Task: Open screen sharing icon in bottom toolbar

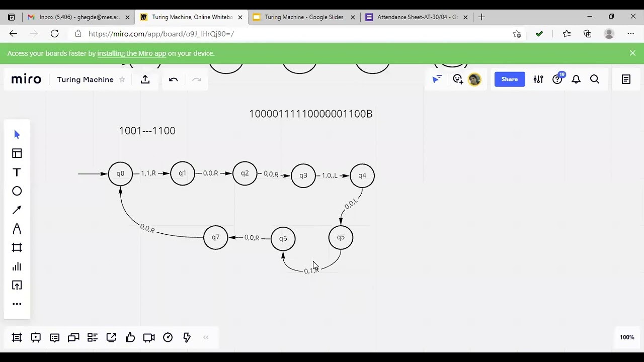Action: click(x=111, y=337)
